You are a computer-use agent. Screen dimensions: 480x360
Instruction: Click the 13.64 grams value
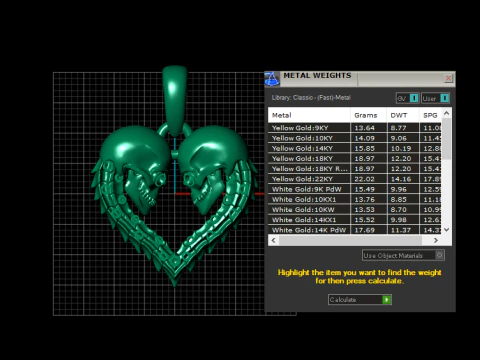pyautogui.click(x=364, y=128)
